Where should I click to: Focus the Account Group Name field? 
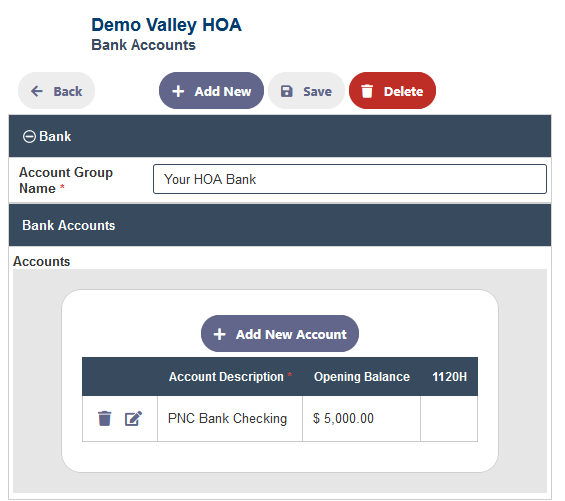[350, 179]
